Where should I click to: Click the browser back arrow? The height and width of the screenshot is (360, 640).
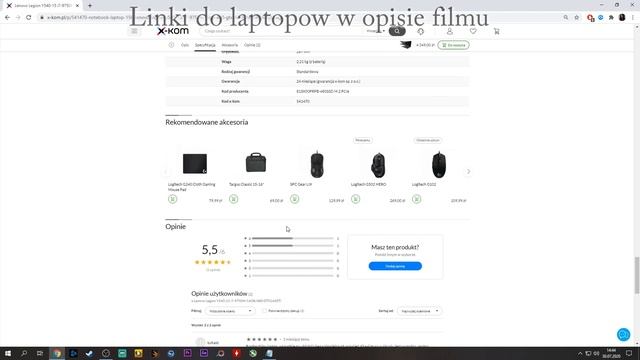pyautogui.click(x=7, y=18)
